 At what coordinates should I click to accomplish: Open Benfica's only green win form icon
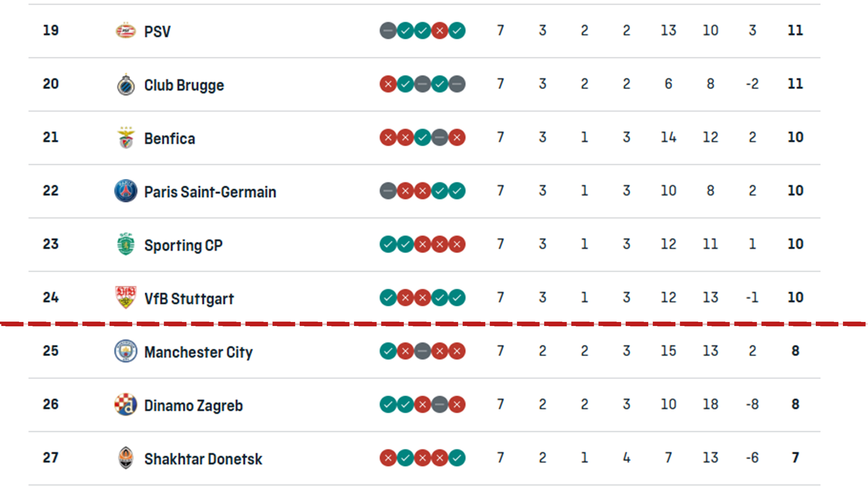(x=422, y=138)
